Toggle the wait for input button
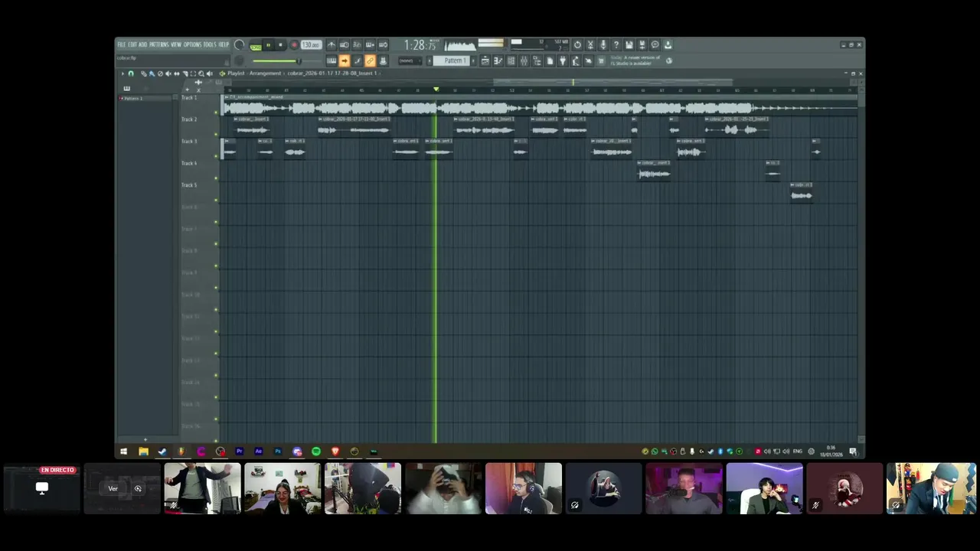This screenshot has height=551, width=980. pyautogui.click(x=345, y=45)
